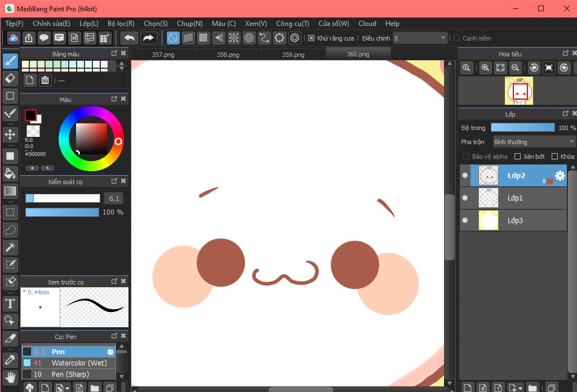Turn snap off icon in toolbar
The image size is (577, 392).
click(173, 38)
